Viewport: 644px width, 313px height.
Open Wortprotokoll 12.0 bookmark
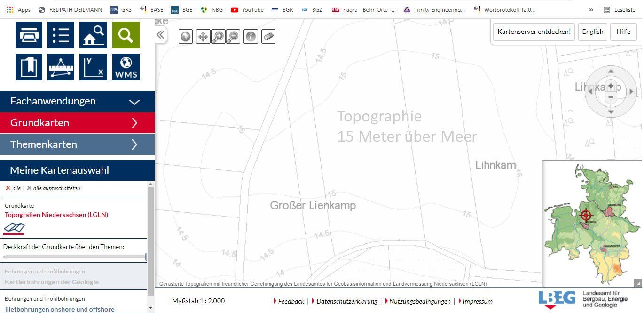[504, 9]
